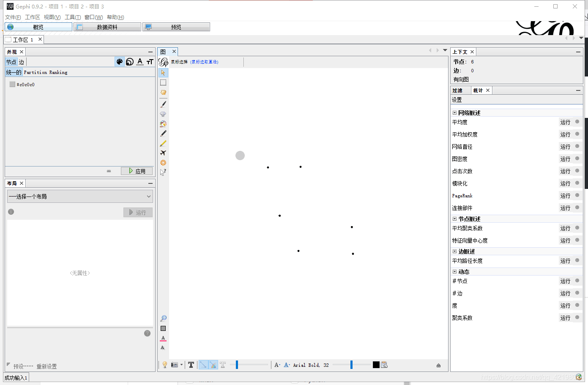Click the label size TT icon in Appearance
Viewport: 588px width, 385px height.
[x=150, y=62]
